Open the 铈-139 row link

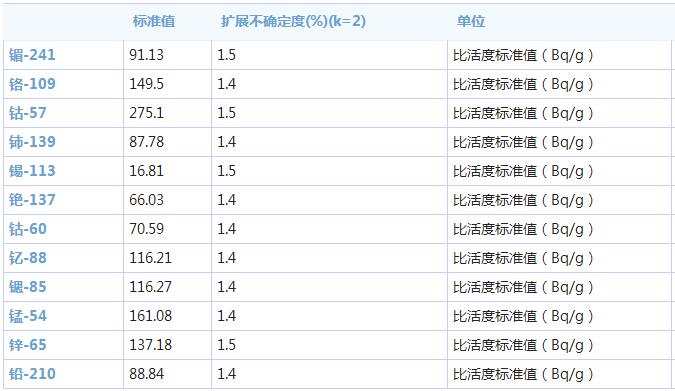click(32, 142)
